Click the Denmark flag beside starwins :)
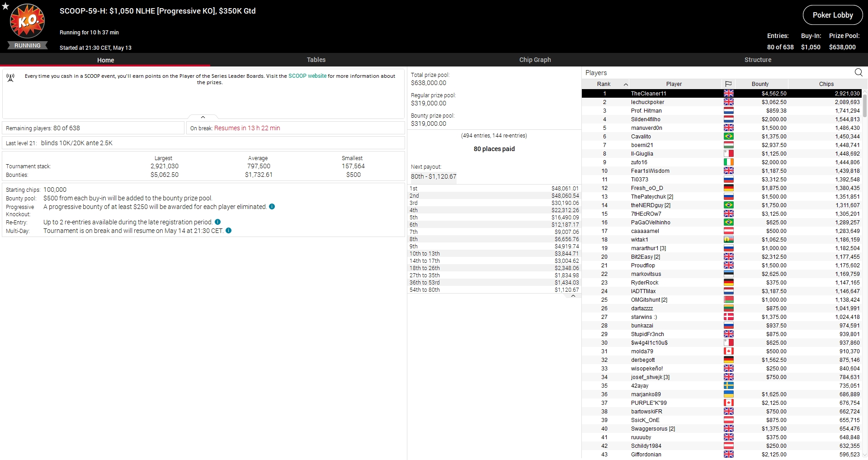 (x=728, y=317)
